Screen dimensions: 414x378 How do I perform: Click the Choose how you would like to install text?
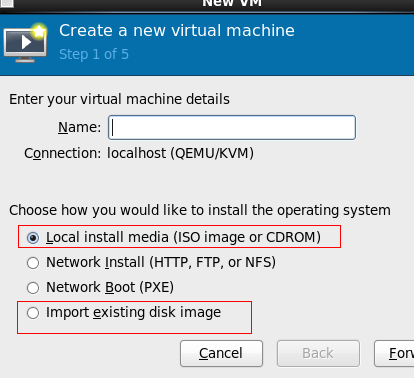tap(200, 210)
